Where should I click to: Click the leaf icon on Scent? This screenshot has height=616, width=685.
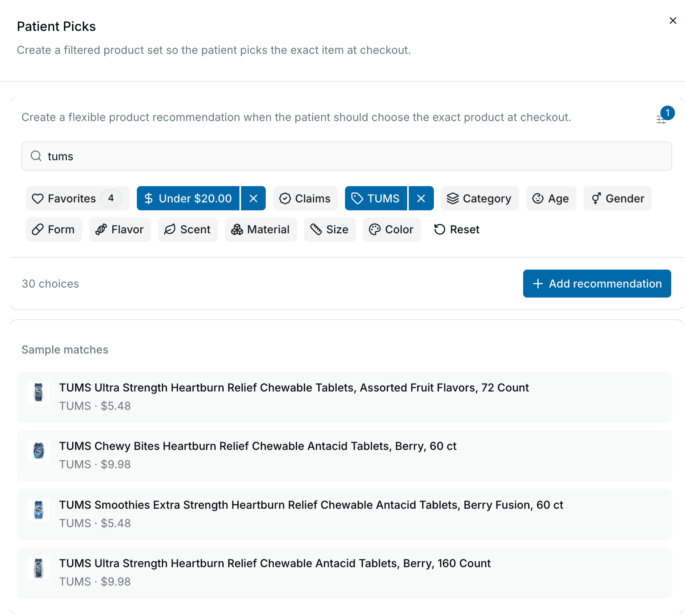[170, 230]
